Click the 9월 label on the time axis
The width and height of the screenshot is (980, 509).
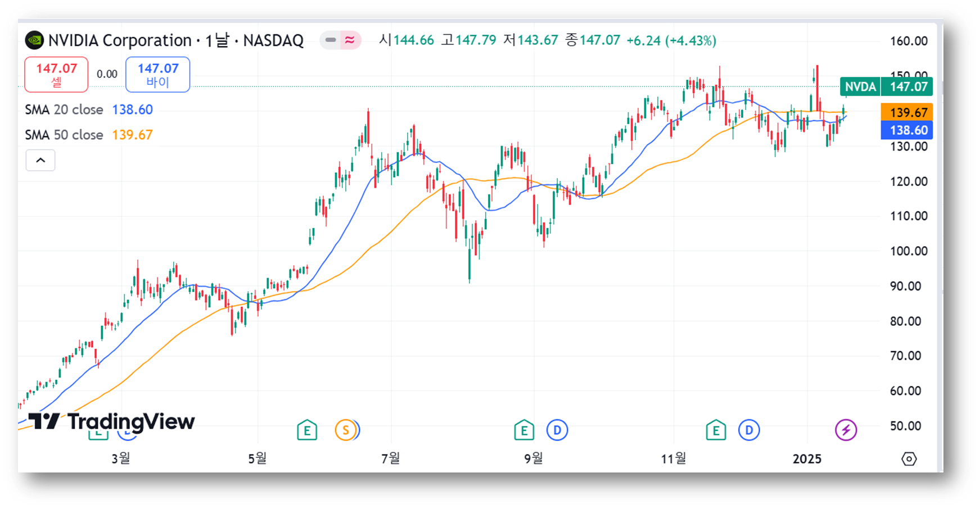click(x=534, y=458)
